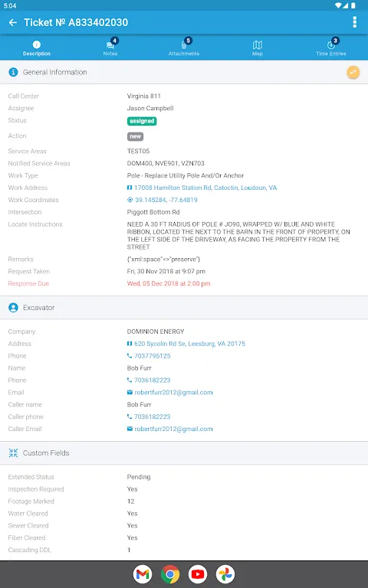
Task: Email robertfurr2012@gmail.com under Caller Email
Action: point(169,429)
